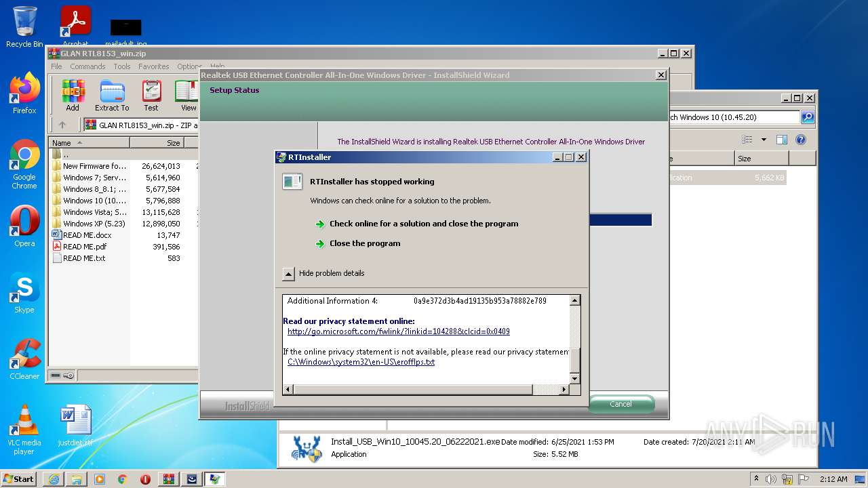
Task: Open Skype desktop shortcut
Action: pyautogui.click(x=24, y=293)
